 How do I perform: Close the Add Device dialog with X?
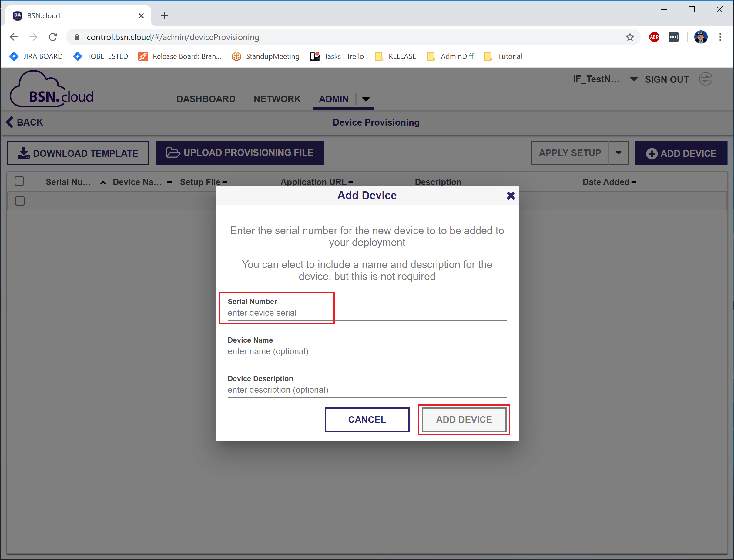coord(510,196)
